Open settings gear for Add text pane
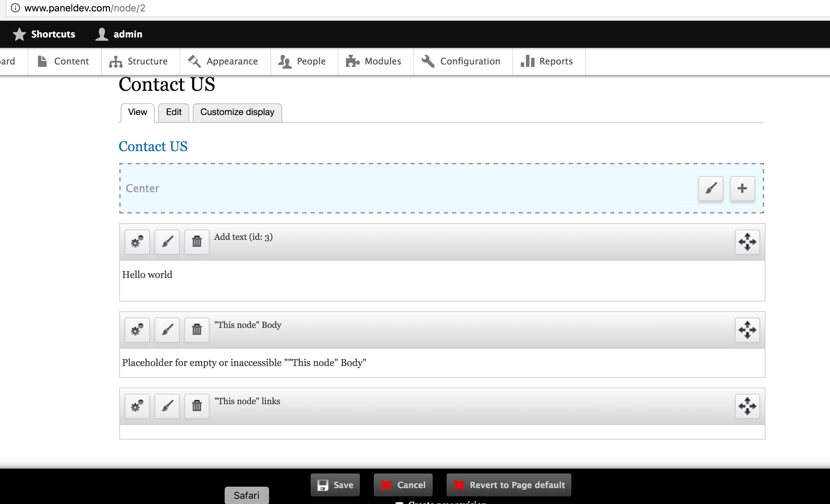 click(137, 242)
